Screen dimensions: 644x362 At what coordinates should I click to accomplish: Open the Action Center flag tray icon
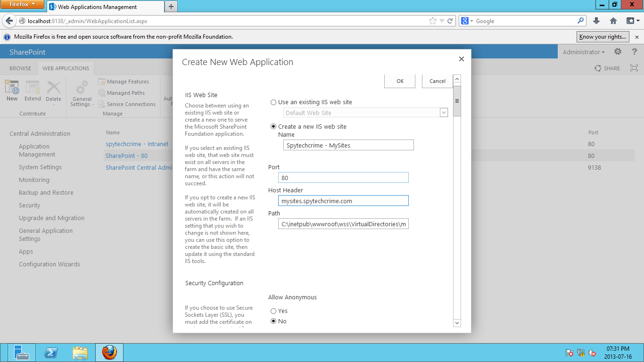click(x=570, y=353)
